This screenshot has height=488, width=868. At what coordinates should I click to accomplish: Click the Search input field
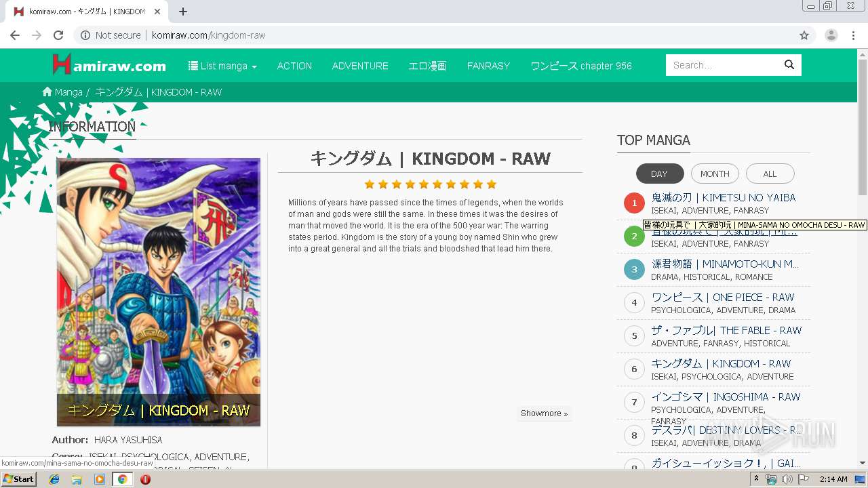coord(723,65)
